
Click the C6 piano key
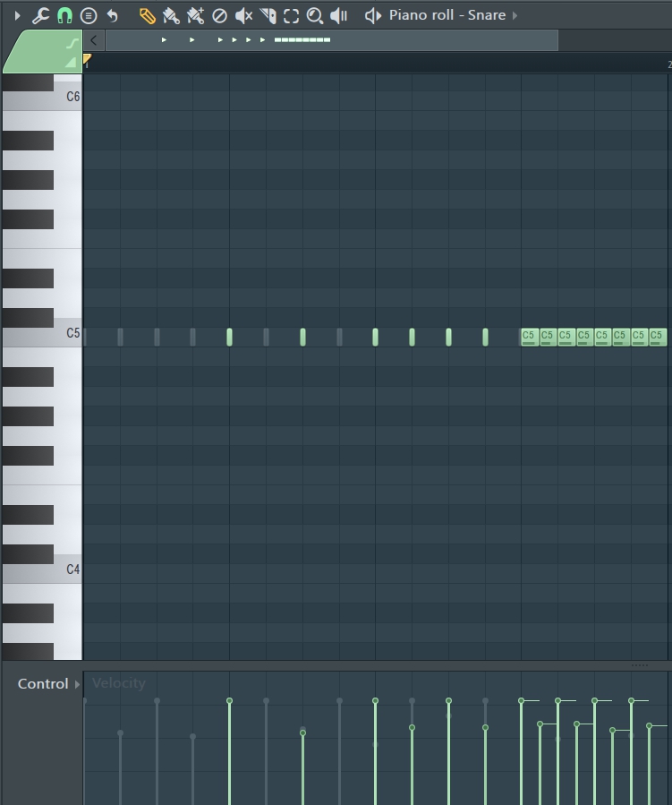click(x=42, y=96)
